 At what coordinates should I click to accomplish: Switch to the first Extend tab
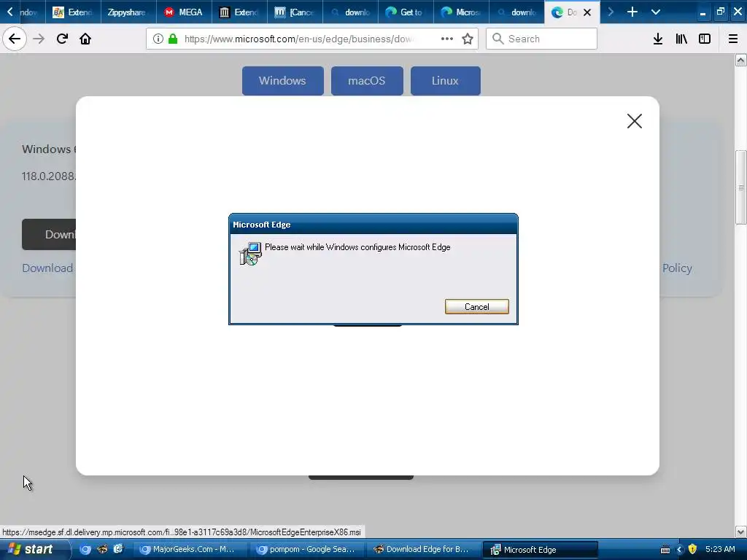point(73,12)
